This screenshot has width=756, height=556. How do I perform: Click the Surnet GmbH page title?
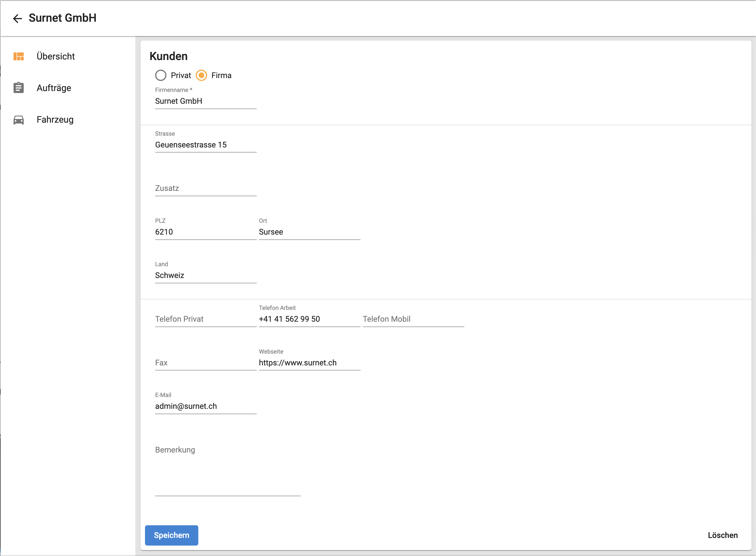tap(63, 18)
